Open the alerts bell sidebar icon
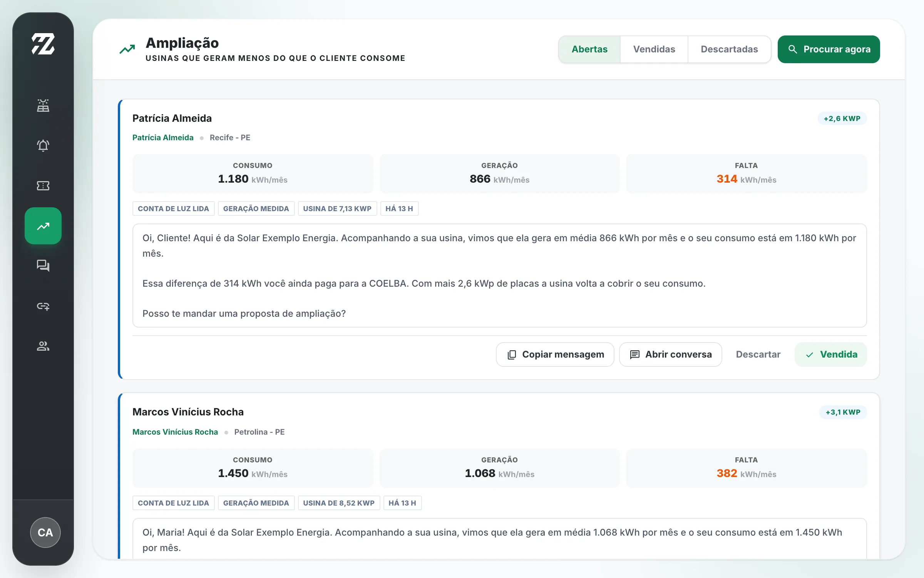Viewport: 924px width, 578px height. point(43,146)
